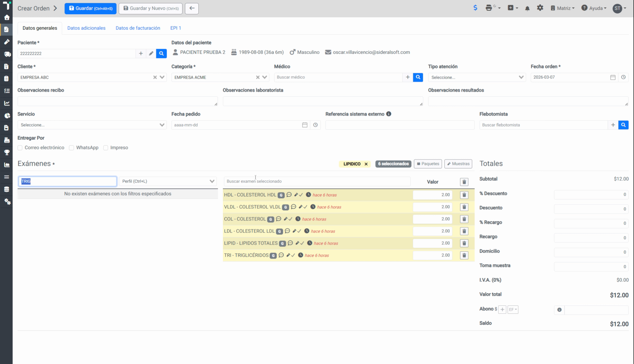Open the printer dropdown in top bar
Viewport: 634px width, 364px height.
(x=493, y=8)
